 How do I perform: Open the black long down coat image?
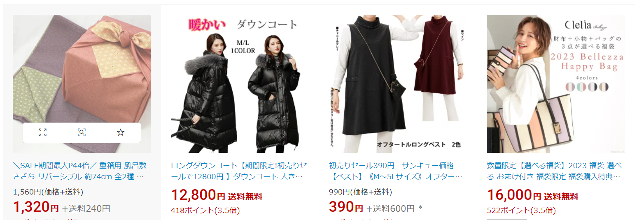click(x=240, y=84)
